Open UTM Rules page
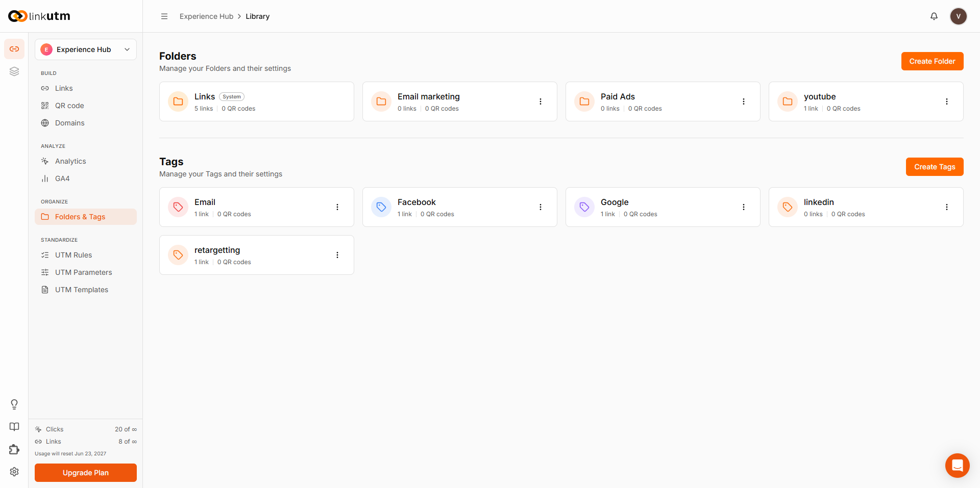Viewport: 980px width, 488px height. coord(86,255)
